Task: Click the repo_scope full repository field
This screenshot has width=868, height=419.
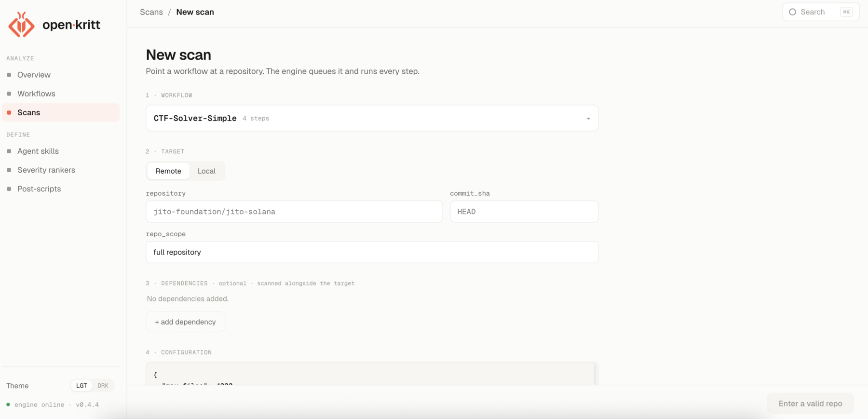Action: [372, 252]
